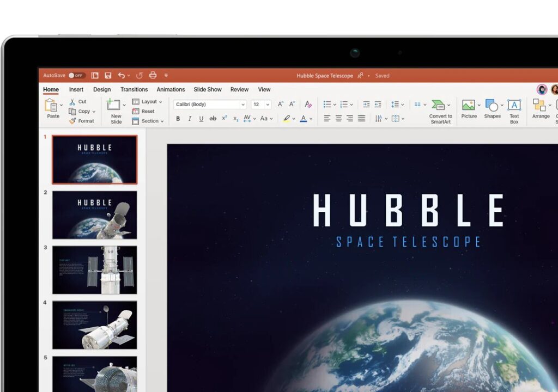558x392 pixels.
Task: Toggle bold formatting
Action: [178, 118]
